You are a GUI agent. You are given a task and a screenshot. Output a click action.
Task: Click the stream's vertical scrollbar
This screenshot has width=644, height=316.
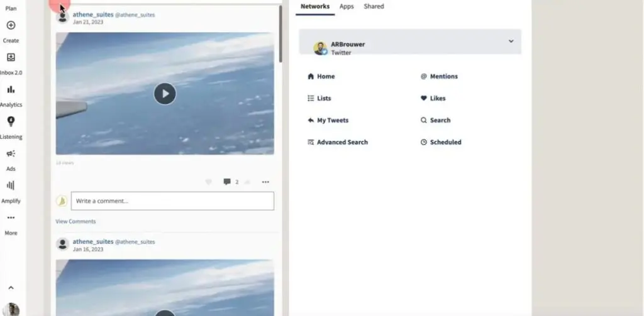(x=280, y=38)
